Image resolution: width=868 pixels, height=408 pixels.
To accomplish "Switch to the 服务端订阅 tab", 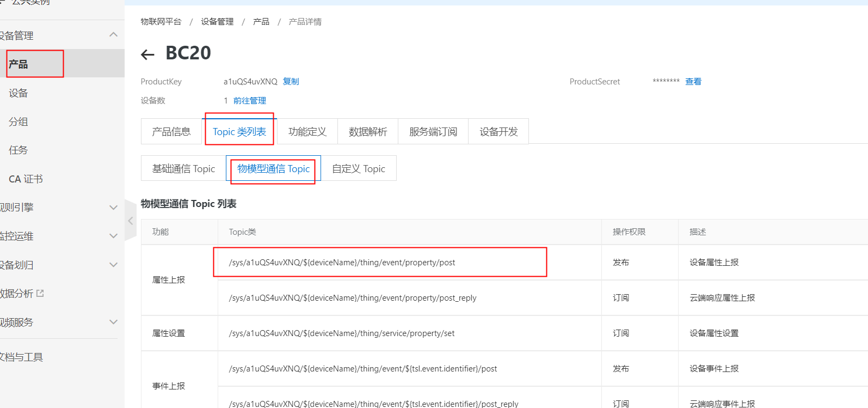I will click(x=433, y=131).
